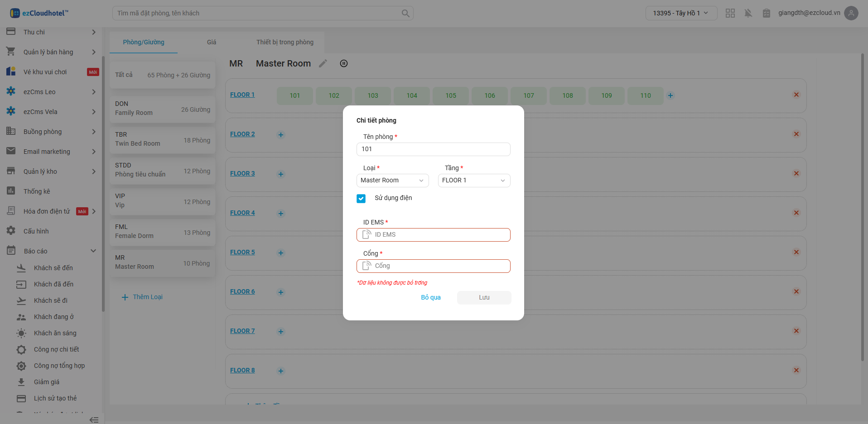The height and width of the screenshot is (424, 868).
Task: Click the plus icon to add room on FLOOR 1
Action: point(670,95)
